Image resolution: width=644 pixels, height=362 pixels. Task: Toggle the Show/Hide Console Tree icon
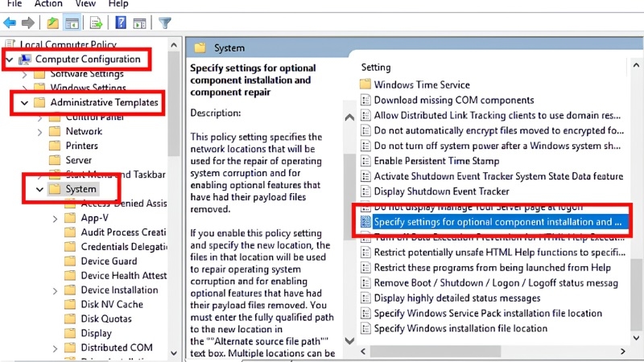click(x=72, y=23)
